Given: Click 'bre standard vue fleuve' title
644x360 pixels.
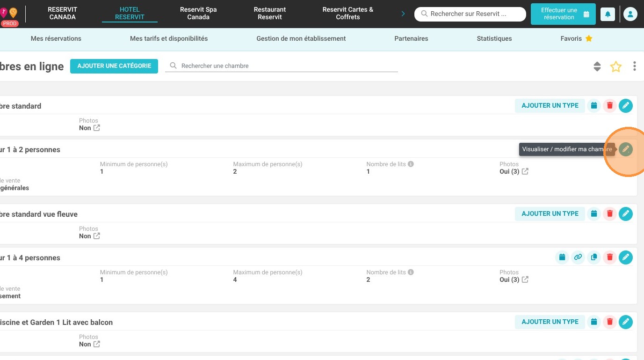Looking at the screenshot, I should coord(39,214).
